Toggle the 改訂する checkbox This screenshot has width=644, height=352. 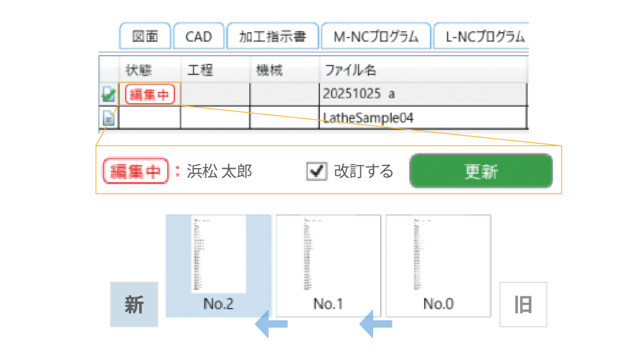(x=317, y=171)
